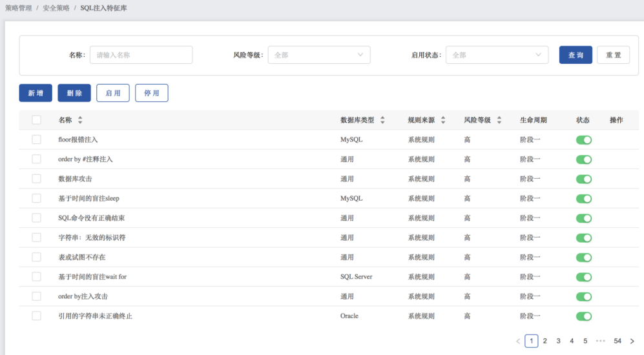644x355 pixels.
Task: Check the order by #注释注入 row
Action: click(x=37, y=159)
